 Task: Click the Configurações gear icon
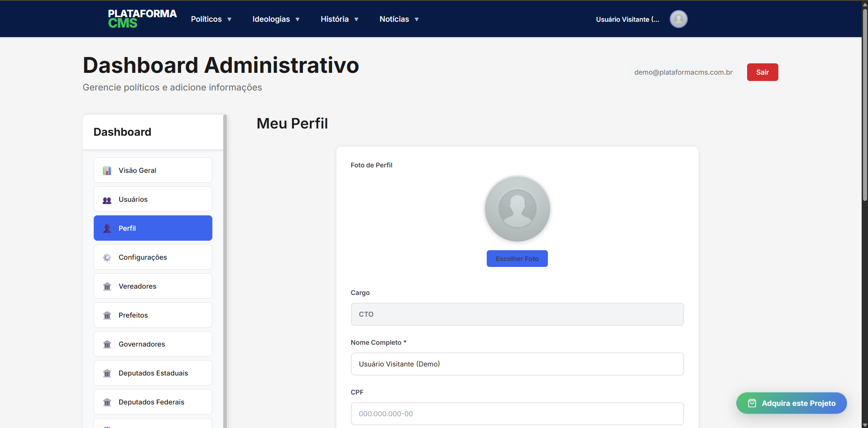(x=107, y=257)
